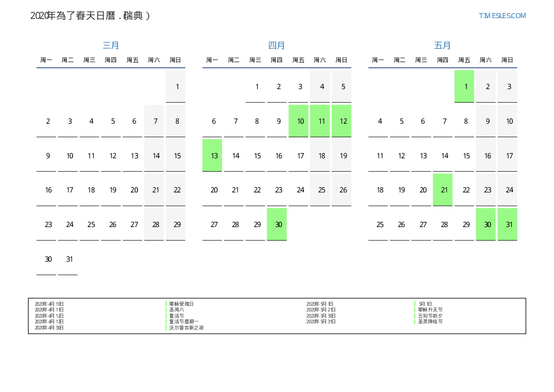Viewport: 554px width, 392px height.
Task: Select green-highlighted April 10 (Good Friday)
Action: coord(300,121)
